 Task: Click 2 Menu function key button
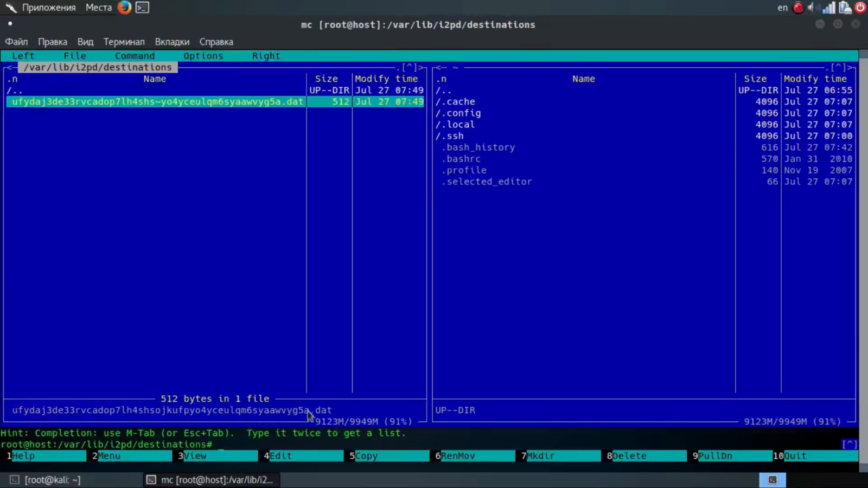[x=132, y=455]
